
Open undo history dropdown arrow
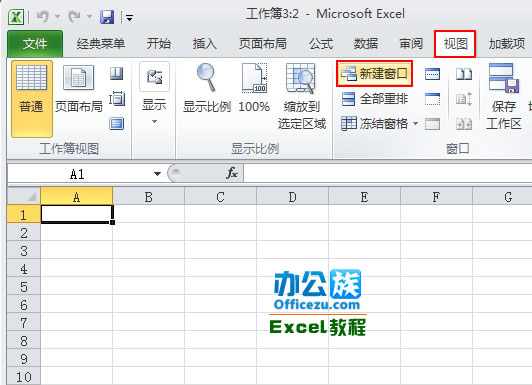point(57,17)
